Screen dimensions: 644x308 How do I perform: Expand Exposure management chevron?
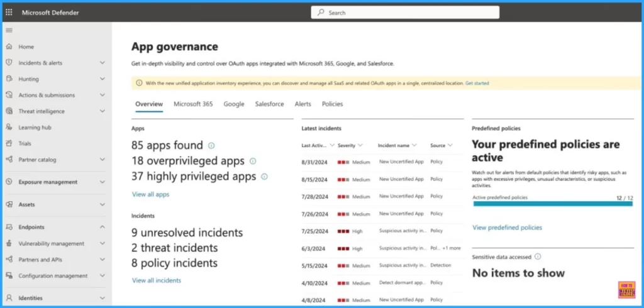103,182
